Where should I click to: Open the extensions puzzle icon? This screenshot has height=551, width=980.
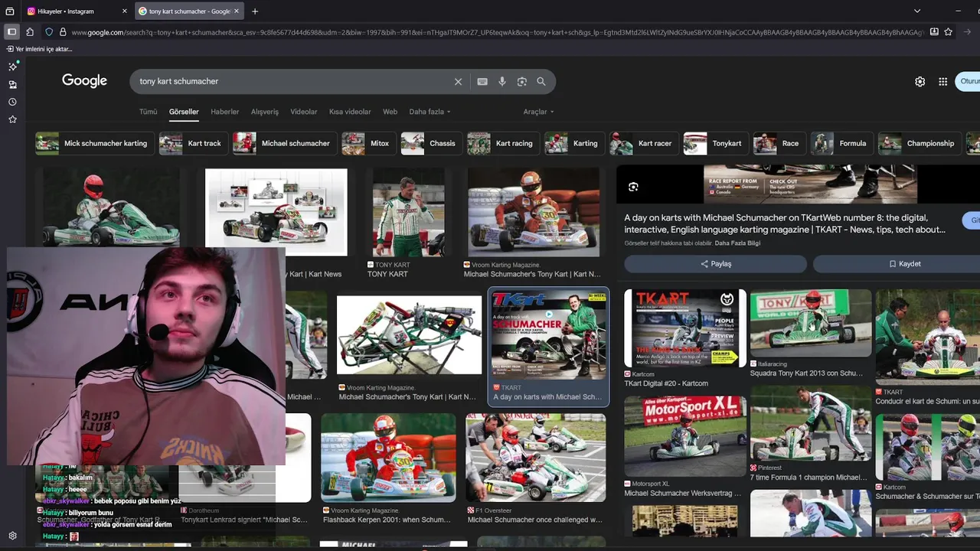[30, 32]
